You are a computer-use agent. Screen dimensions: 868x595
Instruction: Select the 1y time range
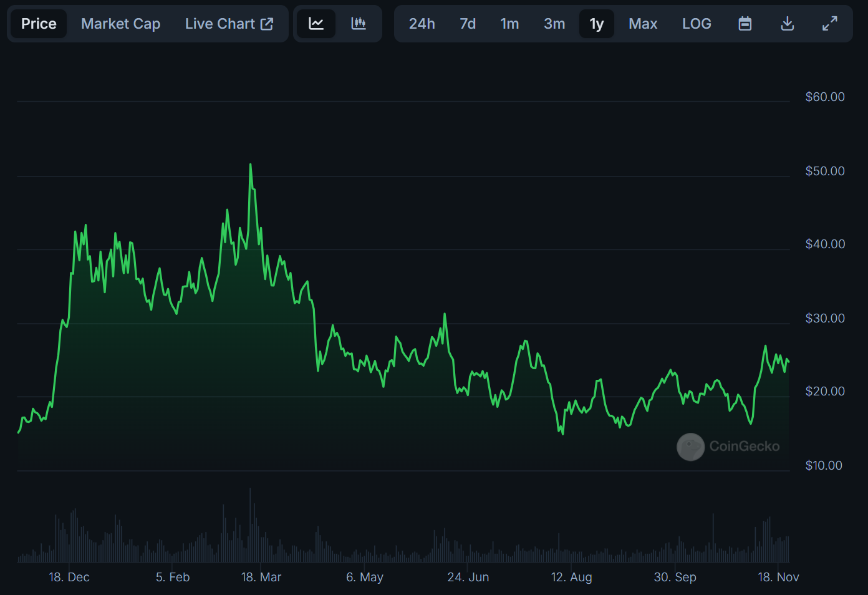point(597,24)
